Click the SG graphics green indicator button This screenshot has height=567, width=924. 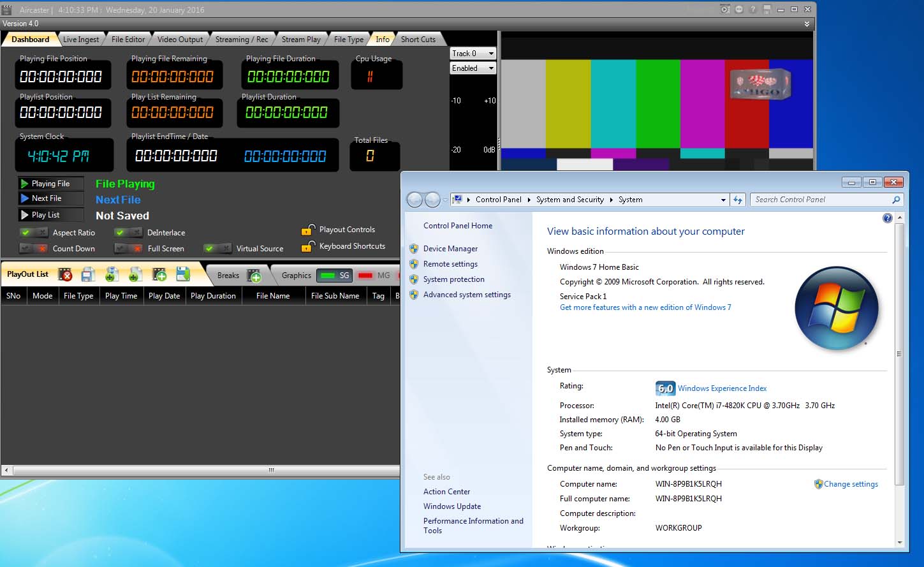click(335, 276)
